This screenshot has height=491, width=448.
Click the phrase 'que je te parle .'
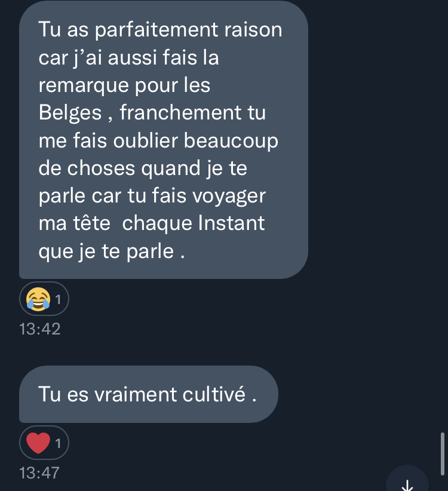coord(112,251)
